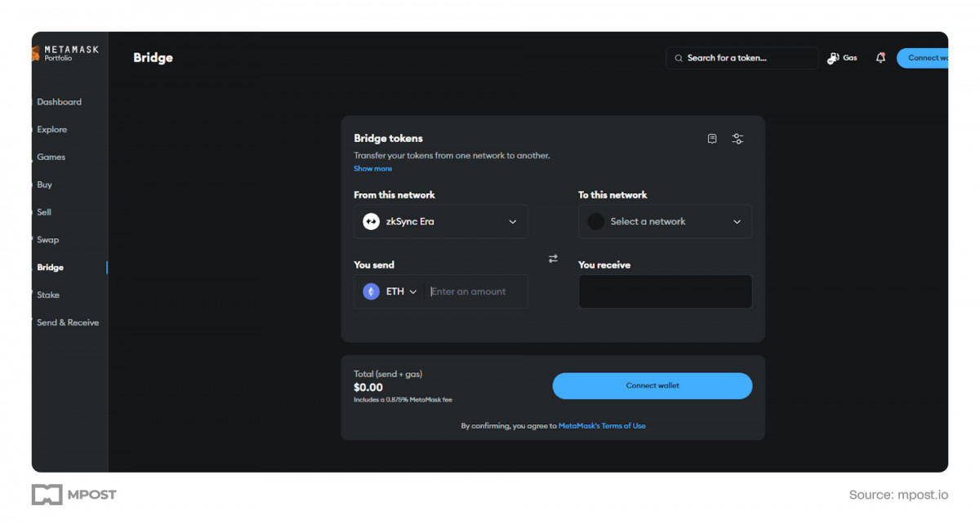Open the Select a network dropdown
Image resolution: width=980 pixels, height=524 pixels.
coord(665,221)
